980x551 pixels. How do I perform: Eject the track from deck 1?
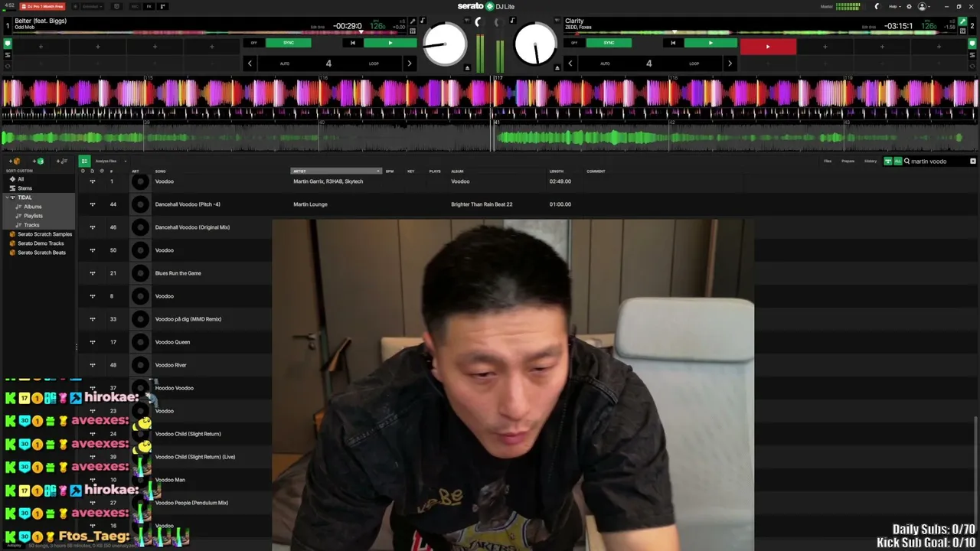(x=467, y=68)
